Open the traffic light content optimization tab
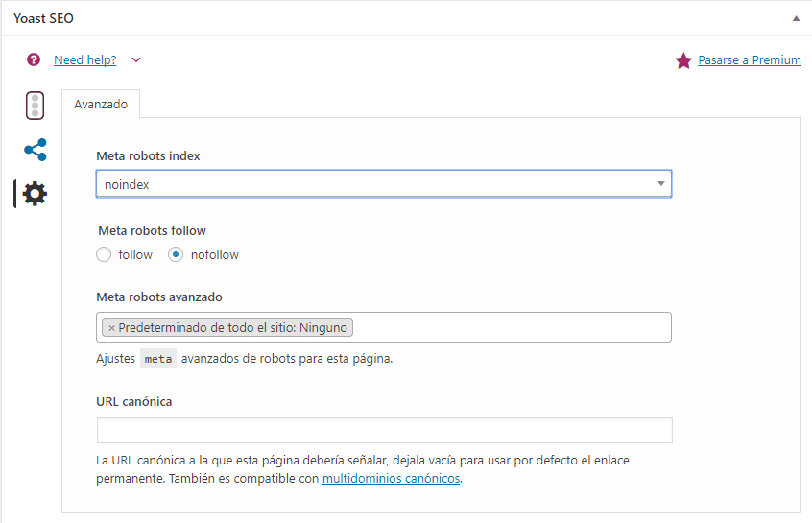The width and height of the screenshot is (812, 523). pos(36,106)
